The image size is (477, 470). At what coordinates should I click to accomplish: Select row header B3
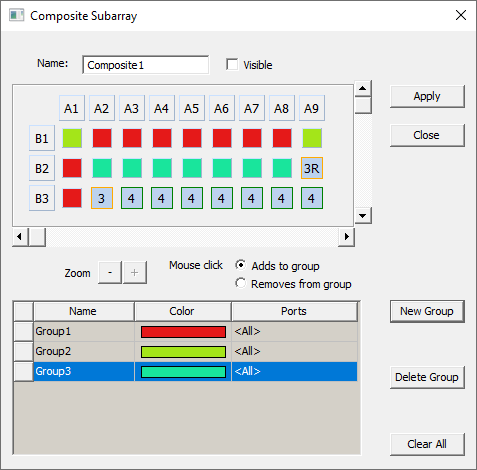(x=42, y=198)
